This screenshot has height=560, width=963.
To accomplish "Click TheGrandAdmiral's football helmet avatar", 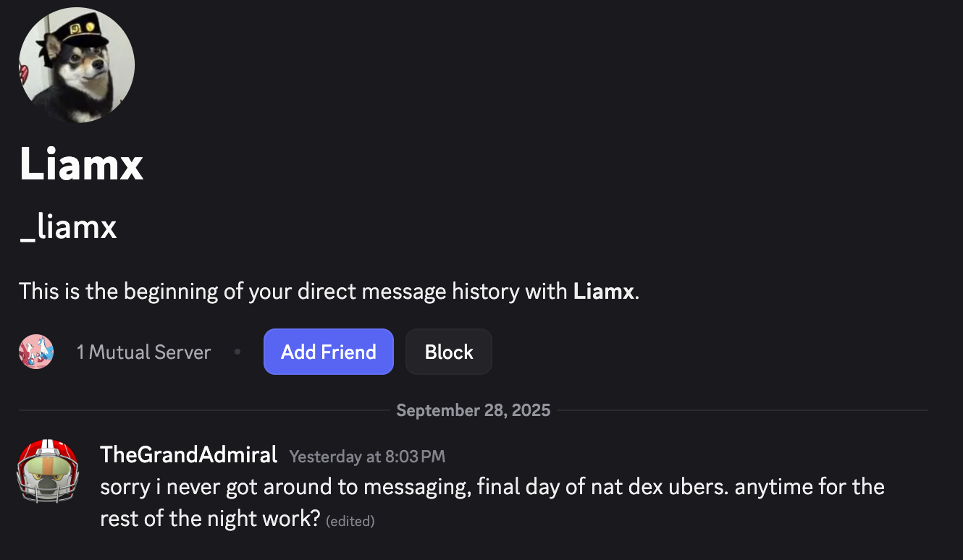I will click(x=47, y=471).
